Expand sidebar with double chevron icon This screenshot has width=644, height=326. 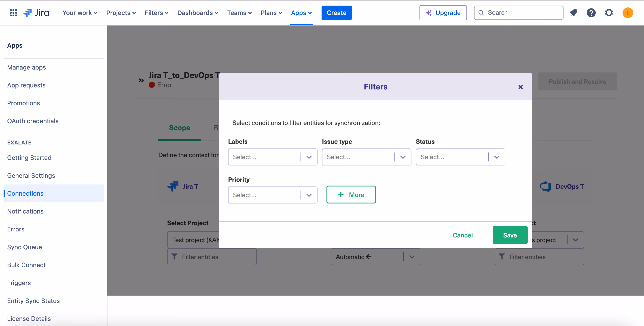point(141,80)
